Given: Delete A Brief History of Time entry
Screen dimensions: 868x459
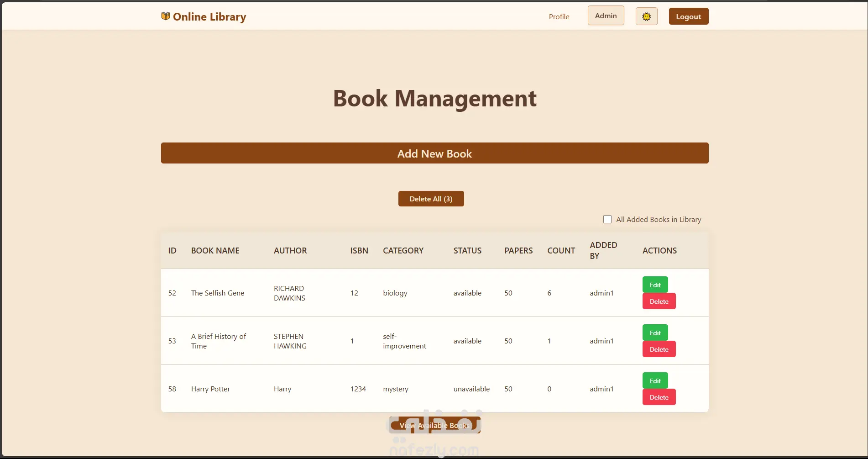Looking at the screenshot, I should click(659, 349).
